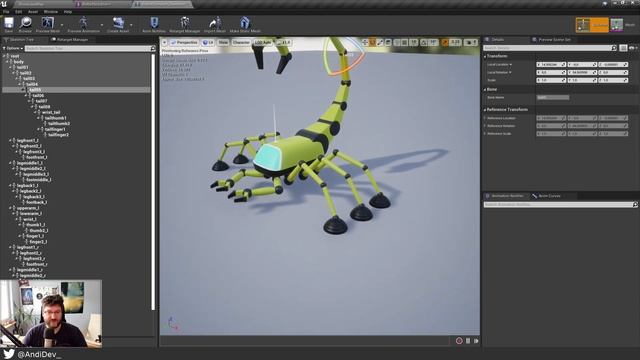Click the Preview Animation toolbar icon

(x=83, y=23)
